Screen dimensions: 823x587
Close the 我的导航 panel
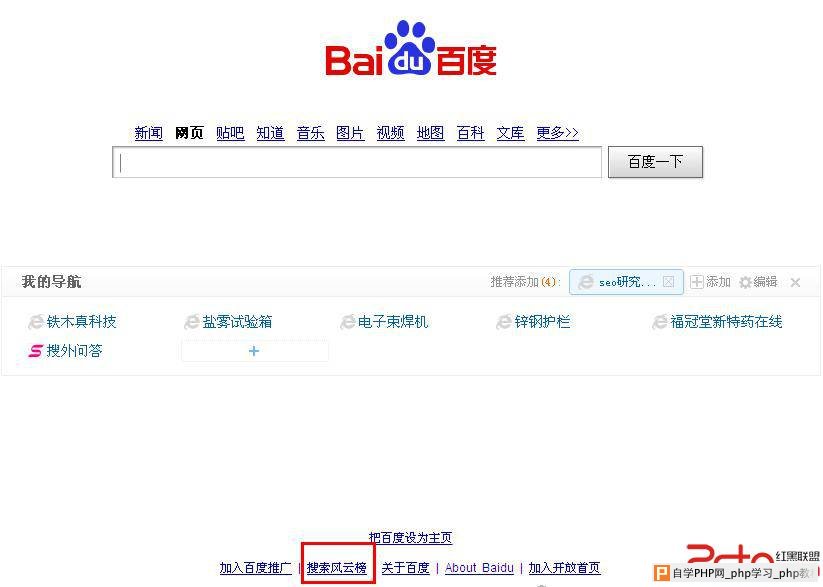[795, 282]
